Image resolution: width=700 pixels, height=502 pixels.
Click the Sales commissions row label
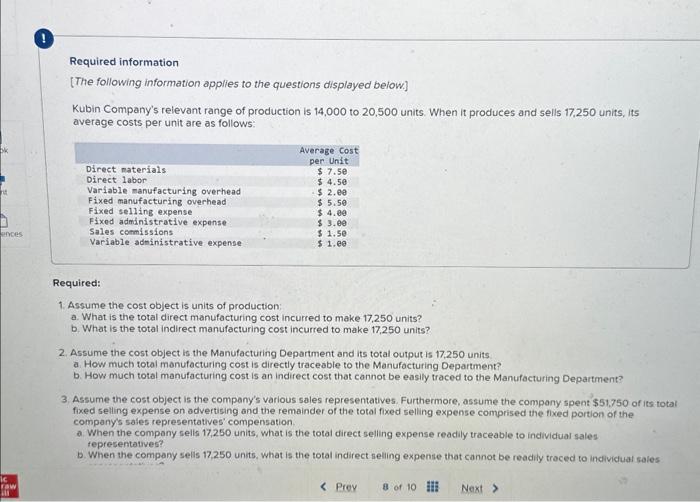(x=131, y=232)
